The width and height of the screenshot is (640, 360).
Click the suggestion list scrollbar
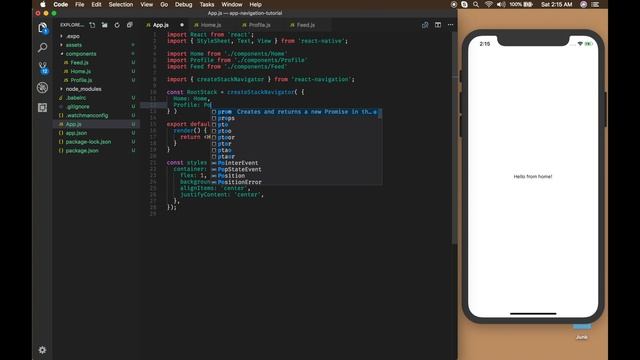click(380, 113)
